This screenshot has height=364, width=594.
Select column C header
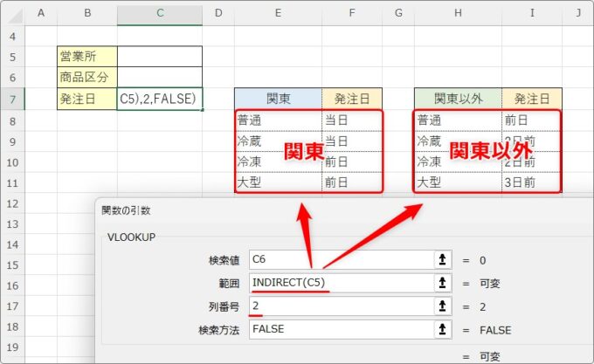tap(159, 13)
